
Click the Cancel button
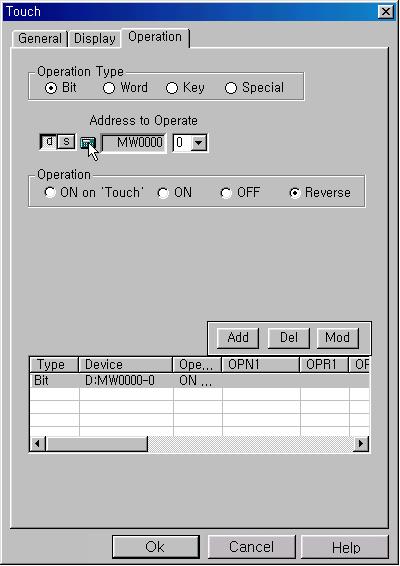[x=251, y=547]
